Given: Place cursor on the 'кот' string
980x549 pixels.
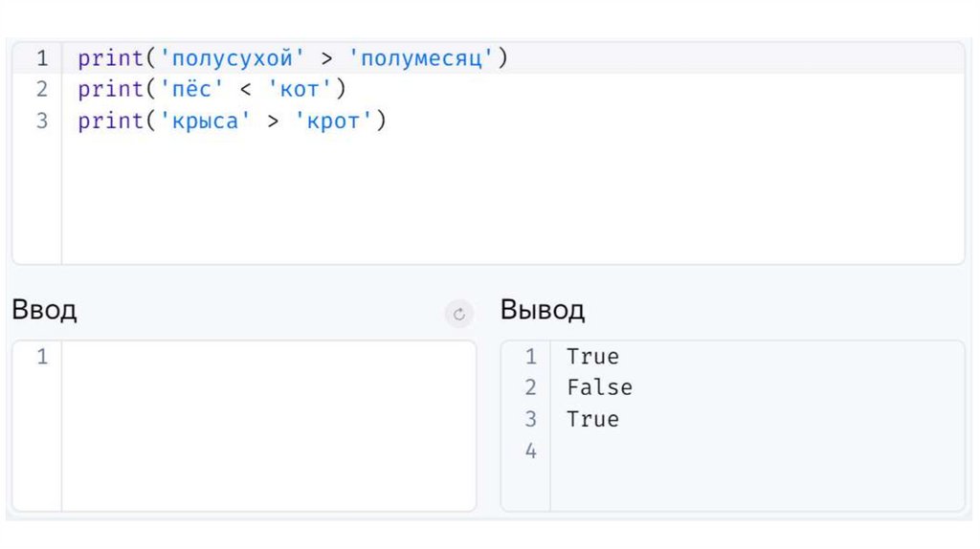Looking at the screenshot, I should pos(299,90).
